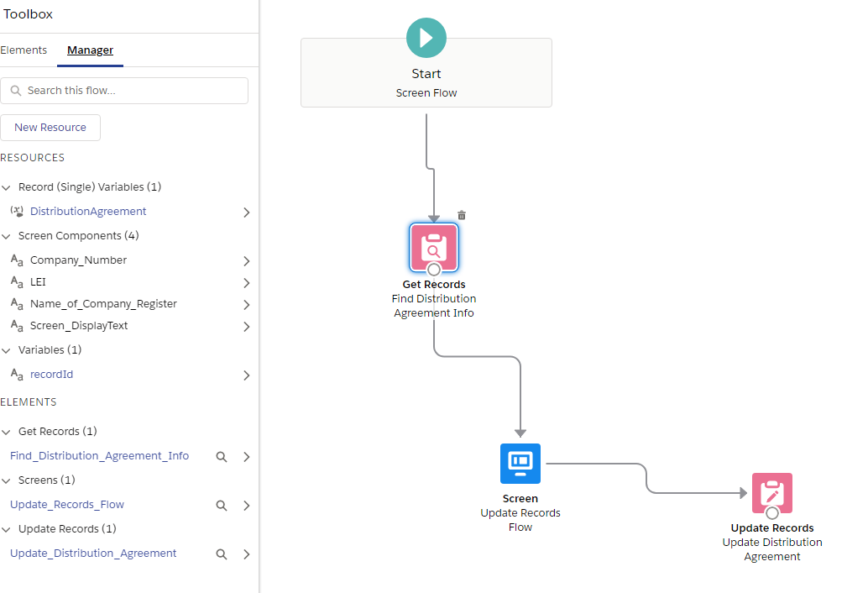Open details chevron for DistributionAgreement

(x=247, y=213)
